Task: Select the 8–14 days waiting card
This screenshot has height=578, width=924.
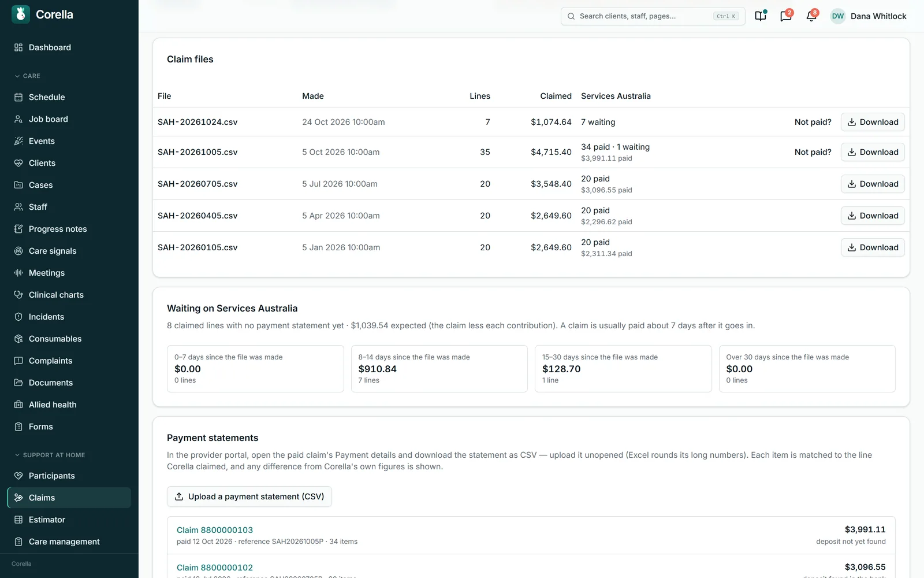Action: [x=439, y=369]
